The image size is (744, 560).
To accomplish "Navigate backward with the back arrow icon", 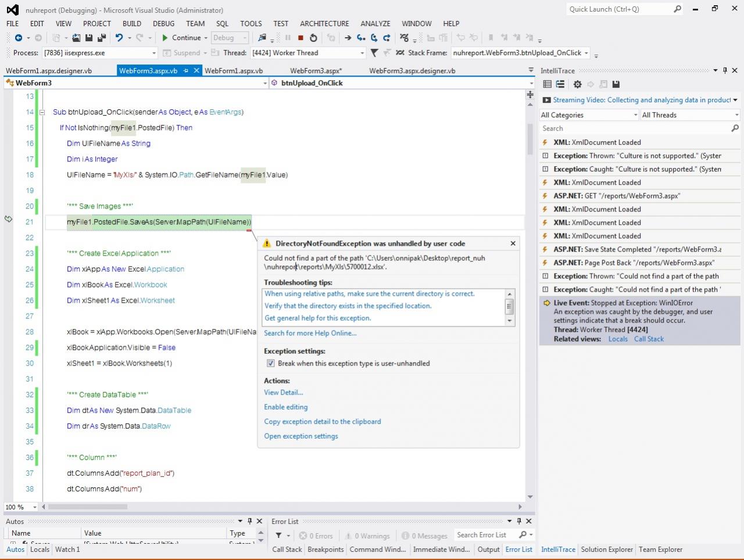I will 18,38.
